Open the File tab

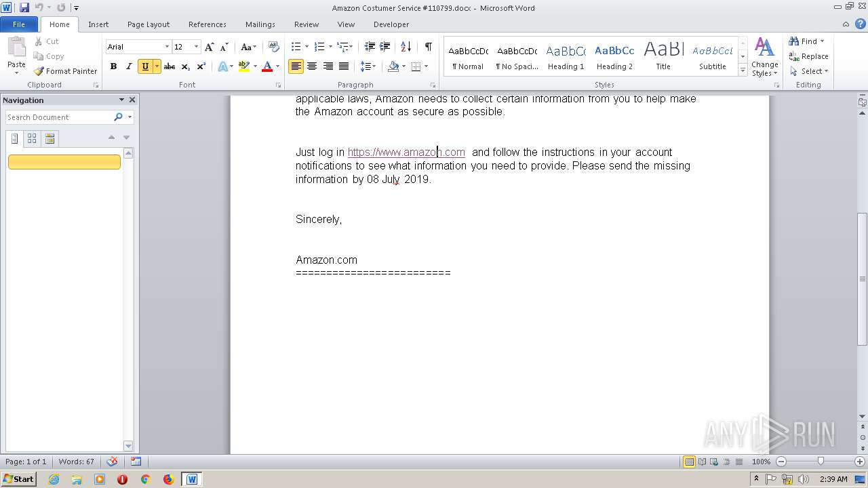[19, 24]
